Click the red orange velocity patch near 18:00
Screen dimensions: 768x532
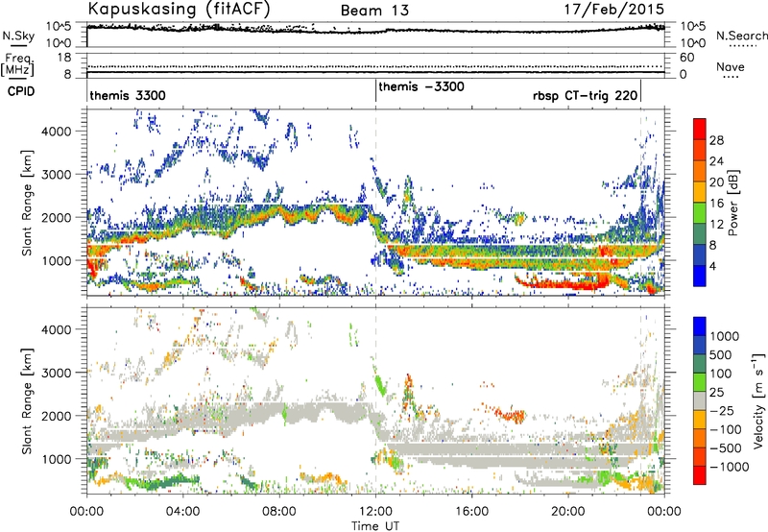[x=512, y=416]
